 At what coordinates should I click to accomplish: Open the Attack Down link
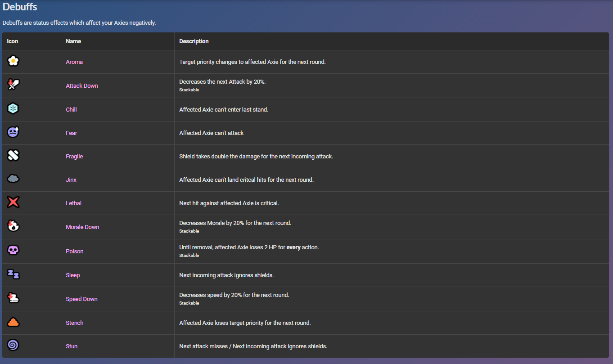pos(82,86)
